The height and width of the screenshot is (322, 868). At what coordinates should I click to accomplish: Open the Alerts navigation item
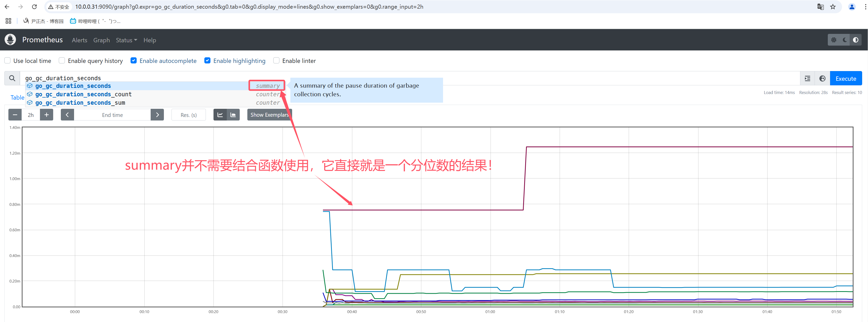click(x=79, y=40)
